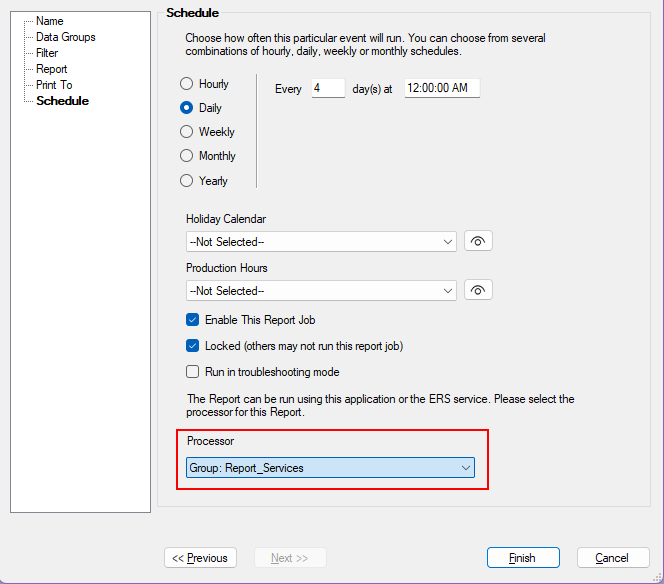Screen dimensions: 664x584
Task: Expand the Production Hours dropdown
Action: pos(321,291)
